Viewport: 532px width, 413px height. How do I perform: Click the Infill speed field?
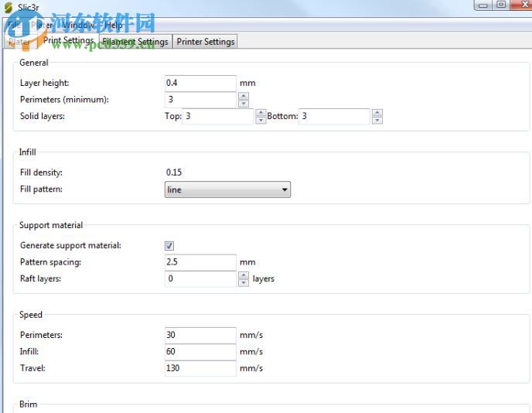(200, 352)
